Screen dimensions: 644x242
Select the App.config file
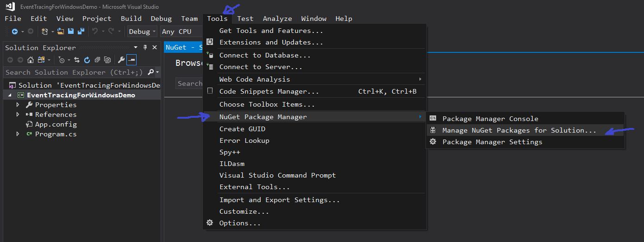[56, 124]
